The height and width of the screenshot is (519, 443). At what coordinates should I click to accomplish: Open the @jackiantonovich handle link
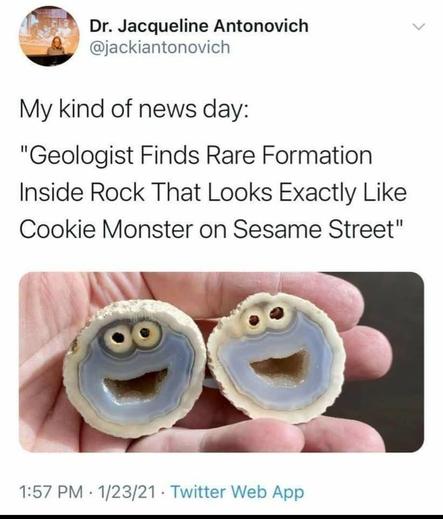coord(160,47)
